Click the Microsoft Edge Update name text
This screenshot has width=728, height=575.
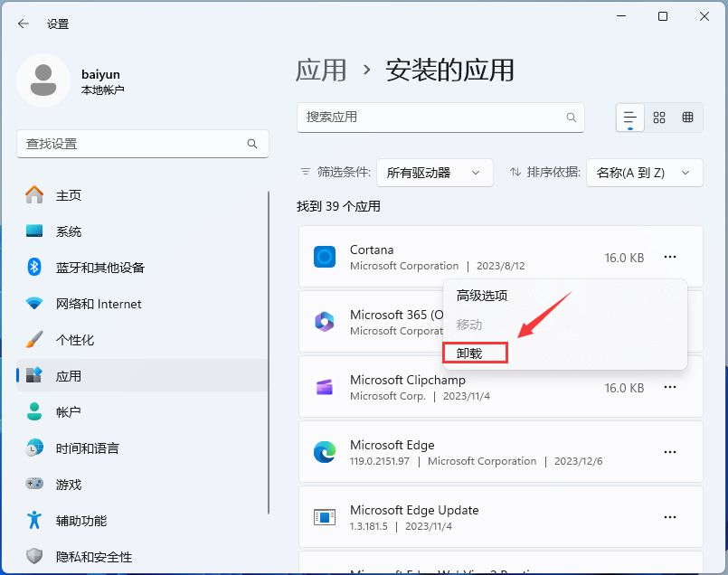coord(414,510)
